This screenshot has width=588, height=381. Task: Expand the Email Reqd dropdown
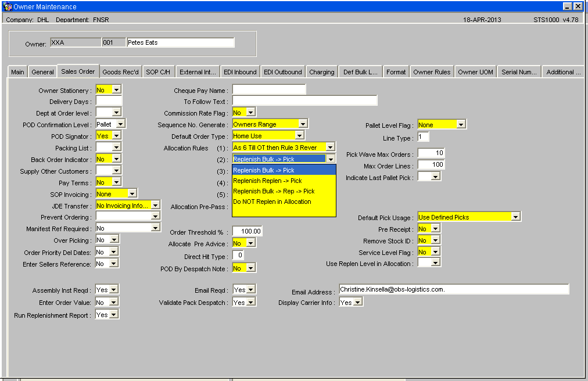click(251, 289)
